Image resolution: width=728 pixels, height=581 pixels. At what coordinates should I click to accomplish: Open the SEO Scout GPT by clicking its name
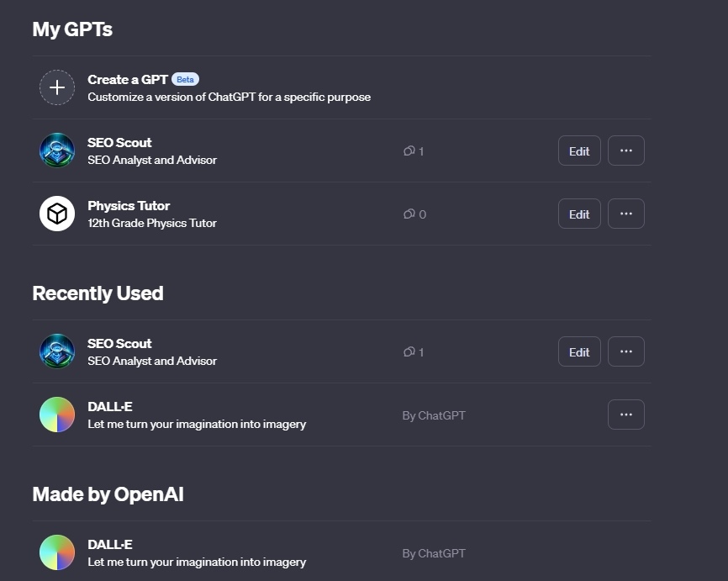119,142
